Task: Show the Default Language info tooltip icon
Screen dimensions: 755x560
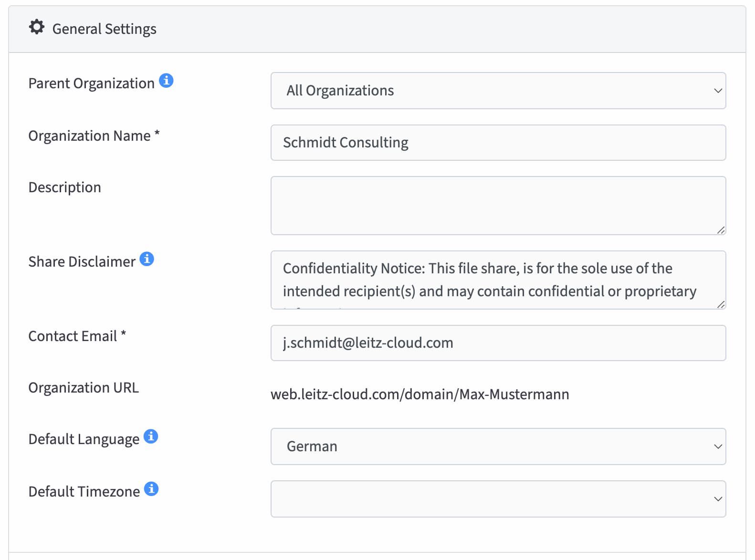Action: click(x=151, y=436)
